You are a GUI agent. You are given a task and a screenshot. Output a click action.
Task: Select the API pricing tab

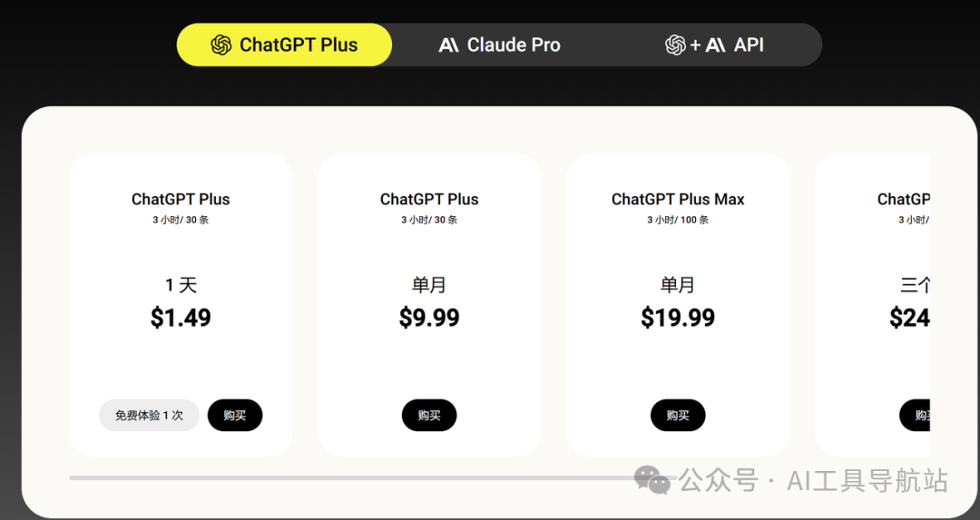tap(715, 45)
